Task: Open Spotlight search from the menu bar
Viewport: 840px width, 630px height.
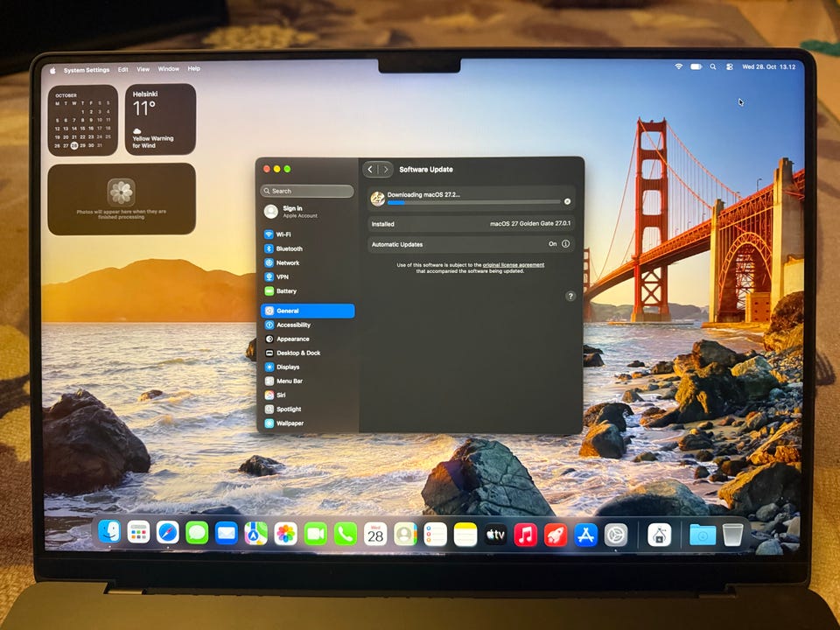Action: pyautogui.click(x=713, y=67)
